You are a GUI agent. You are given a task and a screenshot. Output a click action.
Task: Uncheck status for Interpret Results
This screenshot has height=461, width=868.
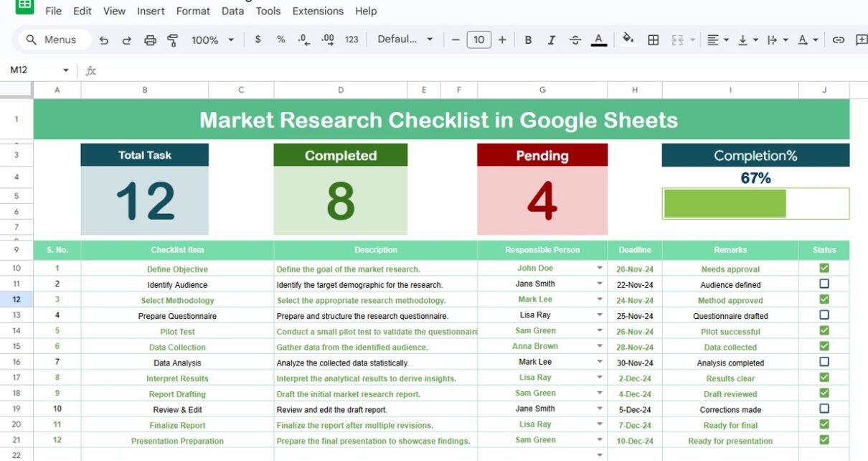click(x=824, y=377)
